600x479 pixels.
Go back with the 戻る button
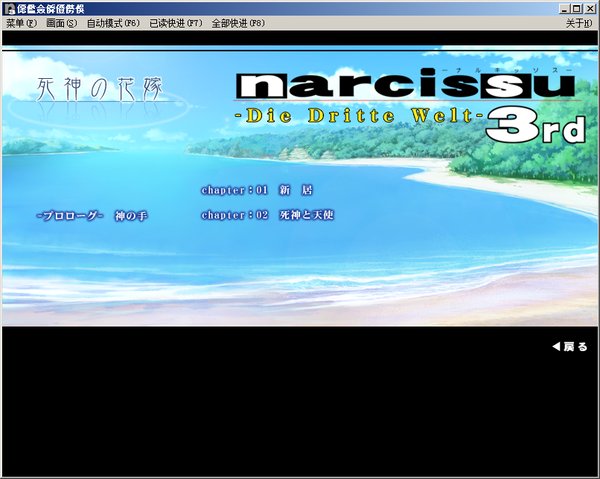[570, 347]
